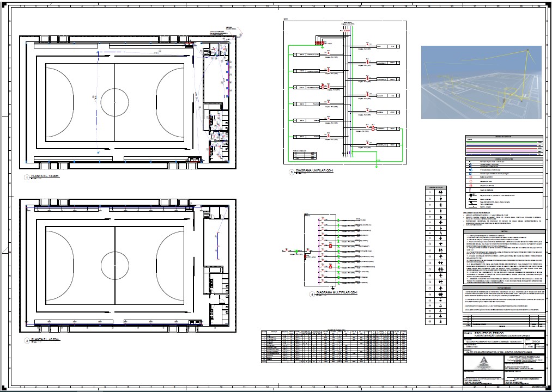
Task: Click the first wiring symbol in the legend column
Action: [440, 193]
